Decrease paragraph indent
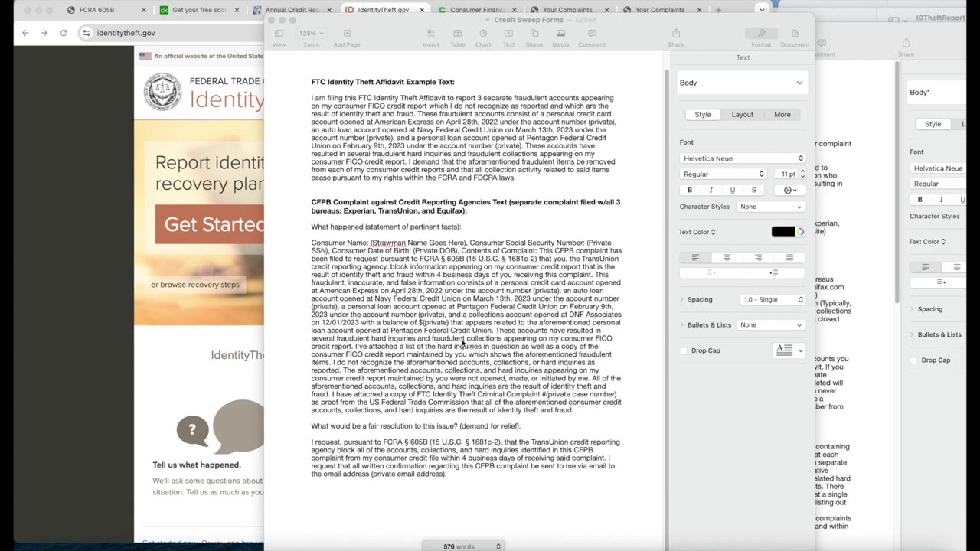This screenshot has height=551, width=980. click(711, 272)
